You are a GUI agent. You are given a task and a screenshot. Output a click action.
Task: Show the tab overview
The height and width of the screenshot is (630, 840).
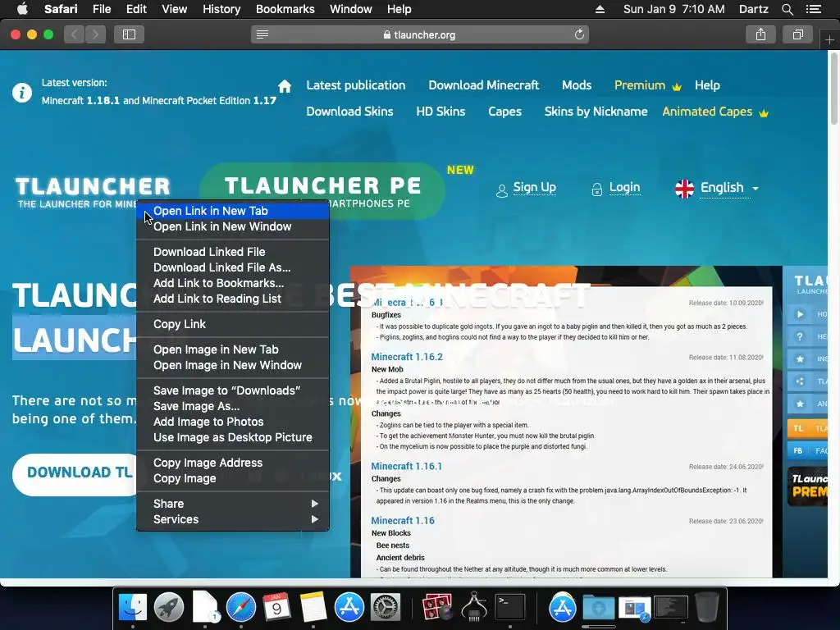[x=797, y=34]
